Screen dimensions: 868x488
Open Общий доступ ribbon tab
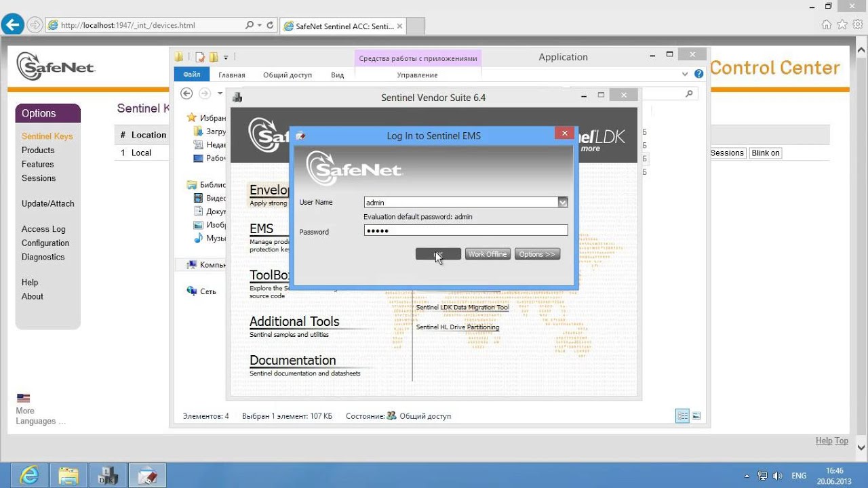pos(288,75)
